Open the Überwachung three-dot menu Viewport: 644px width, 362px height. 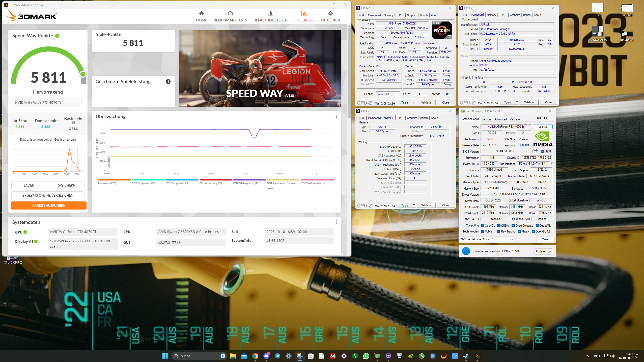tap(336, 116)
